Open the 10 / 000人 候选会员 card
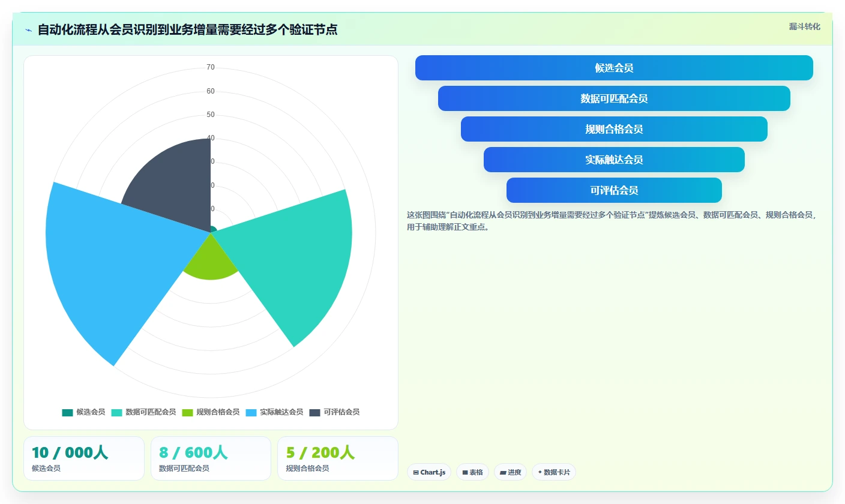The width and height of the screenshot is (845, 504). (84, 458)
